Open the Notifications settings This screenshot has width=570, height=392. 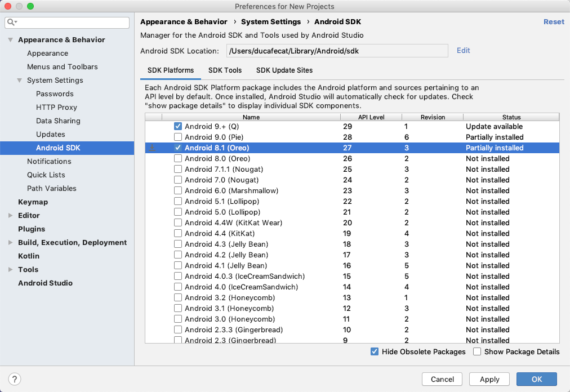(x=49, y=162)
